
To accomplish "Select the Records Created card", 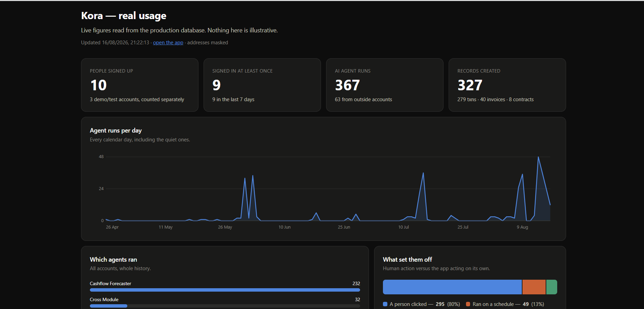I will 507,85.
